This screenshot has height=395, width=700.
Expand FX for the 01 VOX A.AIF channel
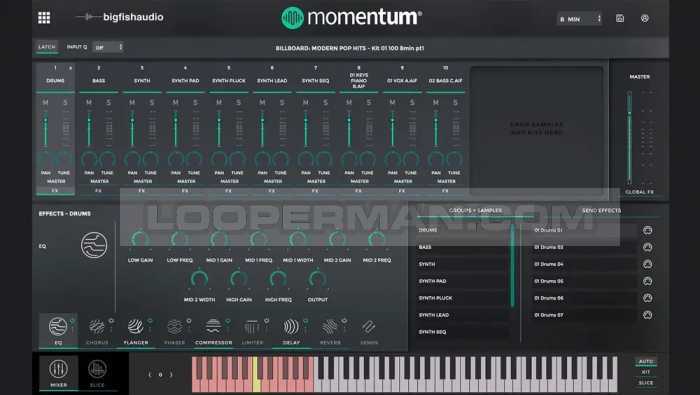pos(402,191)
